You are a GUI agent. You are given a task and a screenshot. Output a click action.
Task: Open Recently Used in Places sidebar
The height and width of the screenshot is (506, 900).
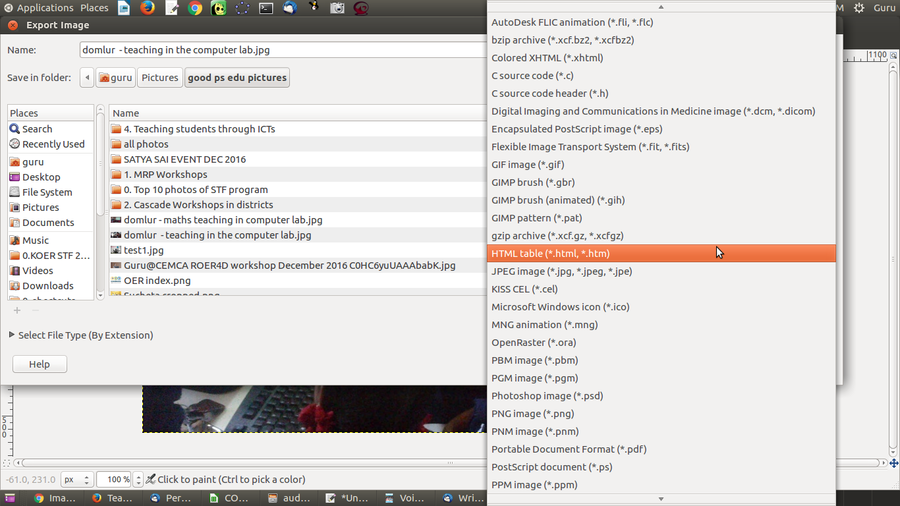pos(53,144)
